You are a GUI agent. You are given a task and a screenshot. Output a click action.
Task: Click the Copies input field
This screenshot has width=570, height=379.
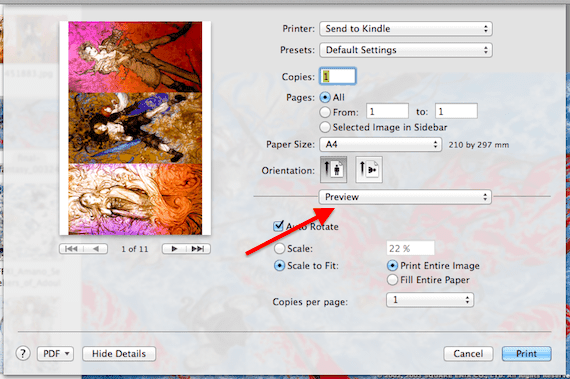point(337,76)
